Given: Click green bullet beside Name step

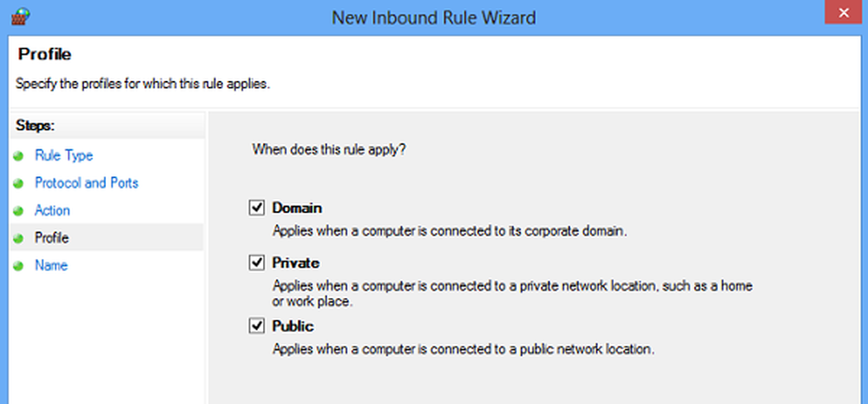Looking at the screenshot, I should 19,266.
